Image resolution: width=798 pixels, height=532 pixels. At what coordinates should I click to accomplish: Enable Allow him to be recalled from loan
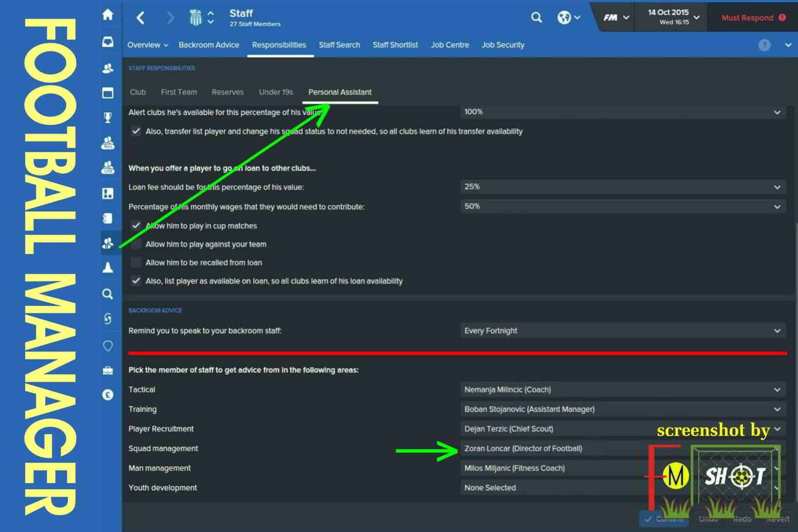coord(136,263)
